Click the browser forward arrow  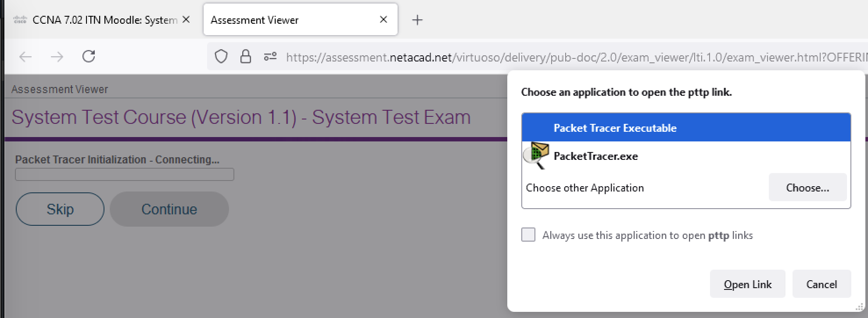coord(57,57)
